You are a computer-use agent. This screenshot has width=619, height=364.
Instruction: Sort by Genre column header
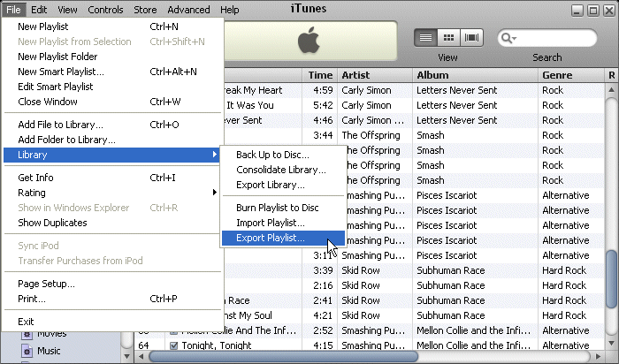coord(571,75)
